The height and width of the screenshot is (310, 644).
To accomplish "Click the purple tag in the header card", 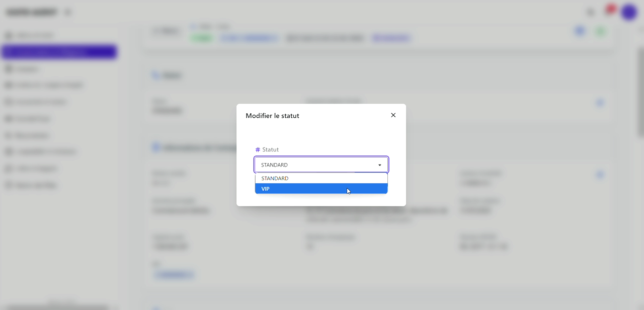I will tap(391, 38).
